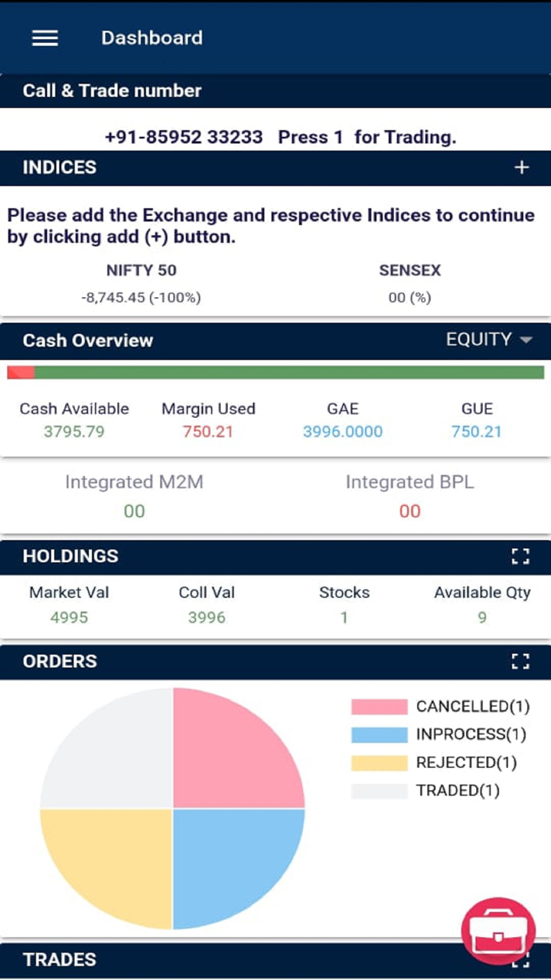Viewport: 551px width, 980px height.
Task: Add an index with the plus icon
Action: point(521,168)
